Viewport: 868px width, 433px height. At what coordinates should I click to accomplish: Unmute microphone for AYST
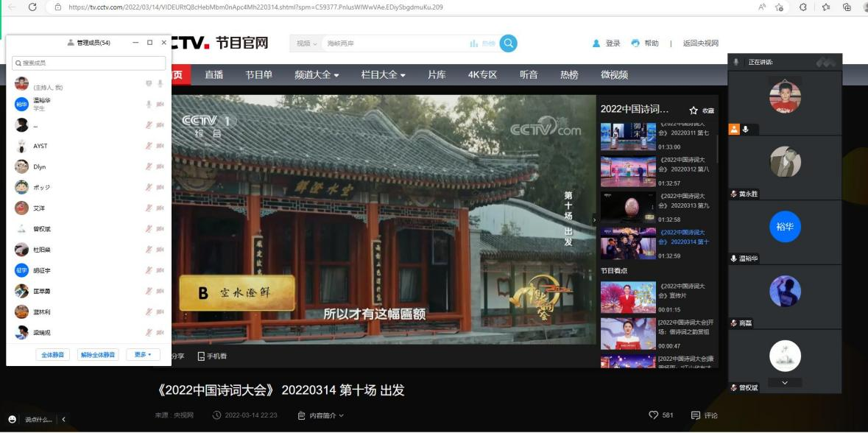[149, 146]
